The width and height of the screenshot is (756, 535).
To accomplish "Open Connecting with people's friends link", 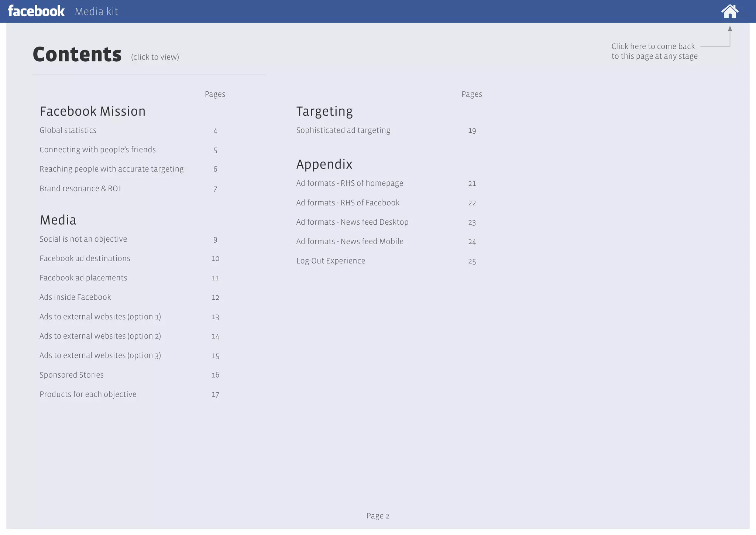I will (x=97, y=150).
